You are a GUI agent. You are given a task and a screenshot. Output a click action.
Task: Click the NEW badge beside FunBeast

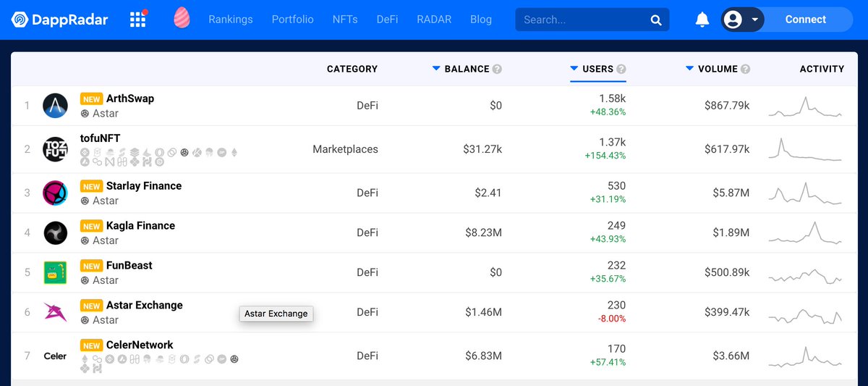(91, 266)
